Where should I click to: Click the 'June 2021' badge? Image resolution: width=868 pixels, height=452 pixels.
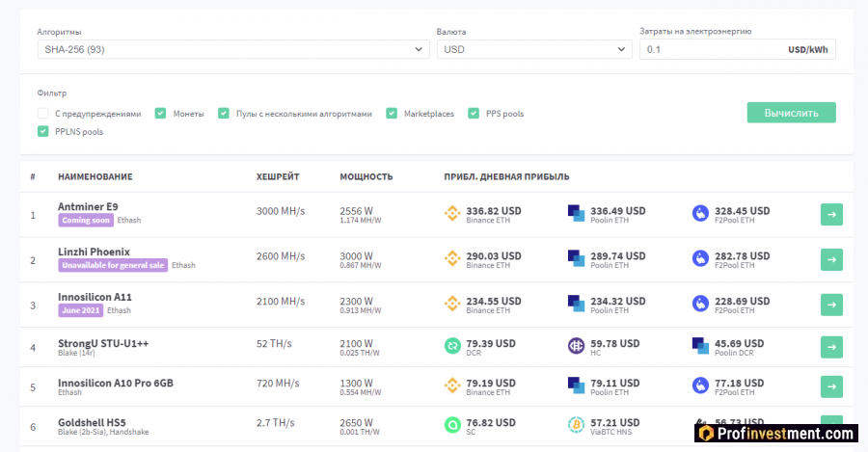pos(81,310)
